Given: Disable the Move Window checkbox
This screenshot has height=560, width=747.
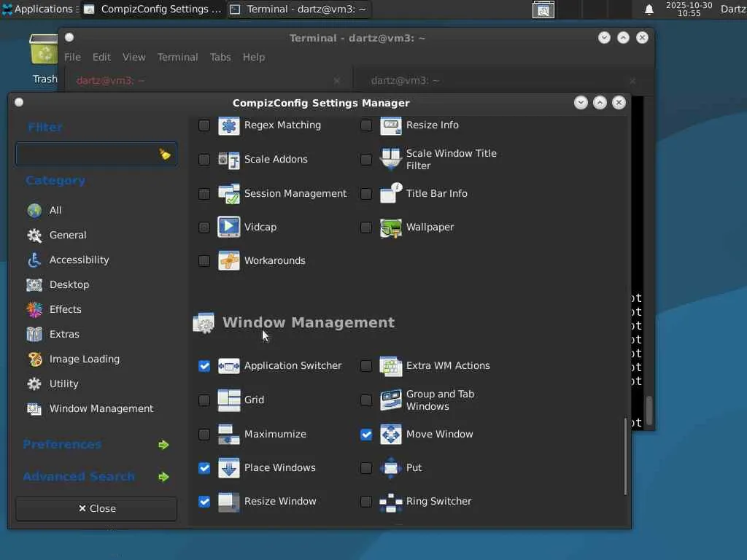Looking at the screenshot, I should (366, 435).
